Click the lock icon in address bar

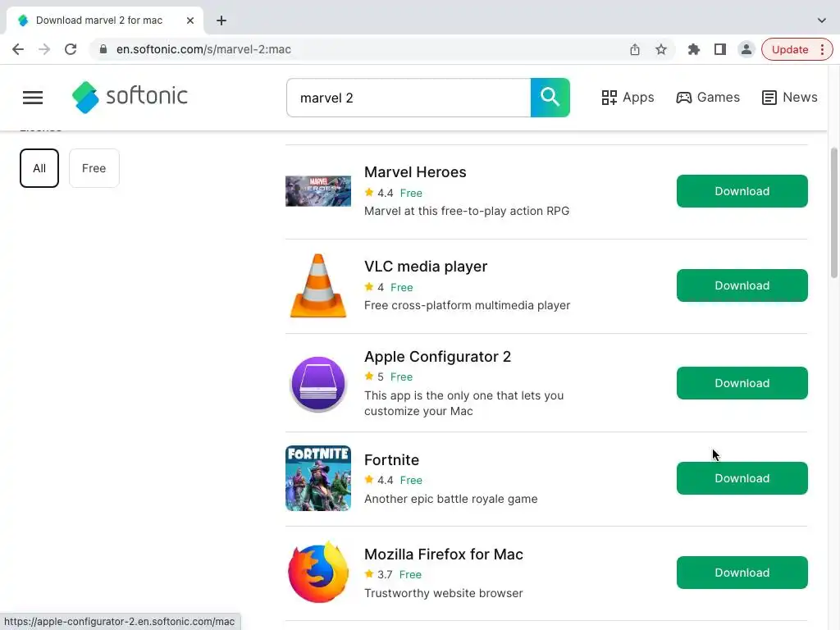103,49
